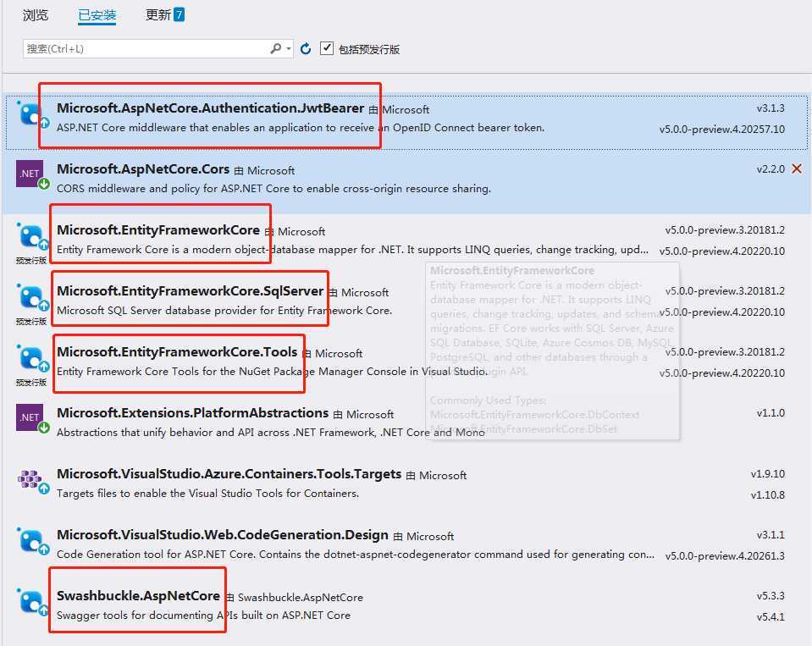The height and width of the screenshot is (646, 812).
Task: Click Containers.Tools.Targets version v1.9.10
Action: click(767, 474)
